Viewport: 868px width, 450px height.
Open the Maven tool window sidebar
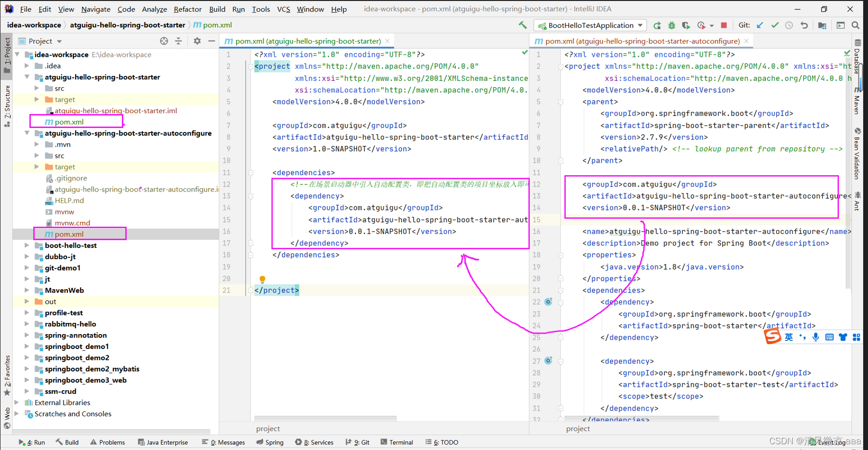point(857,101)
